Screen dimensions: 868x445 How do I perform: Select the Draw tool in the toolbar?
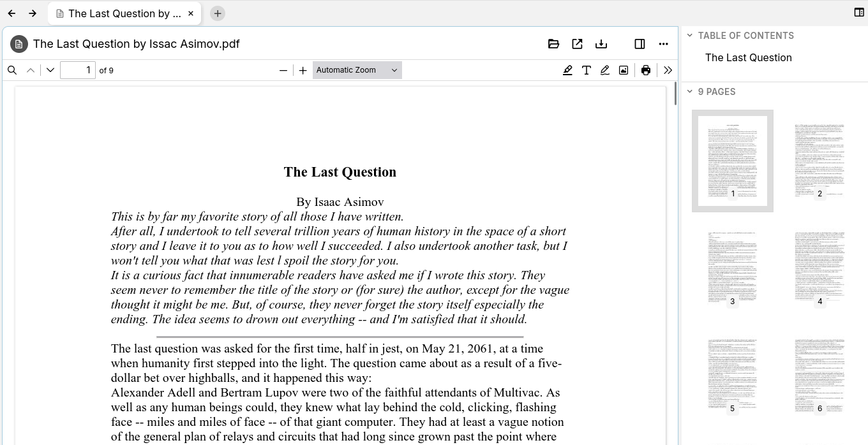[x=604, y=70]
